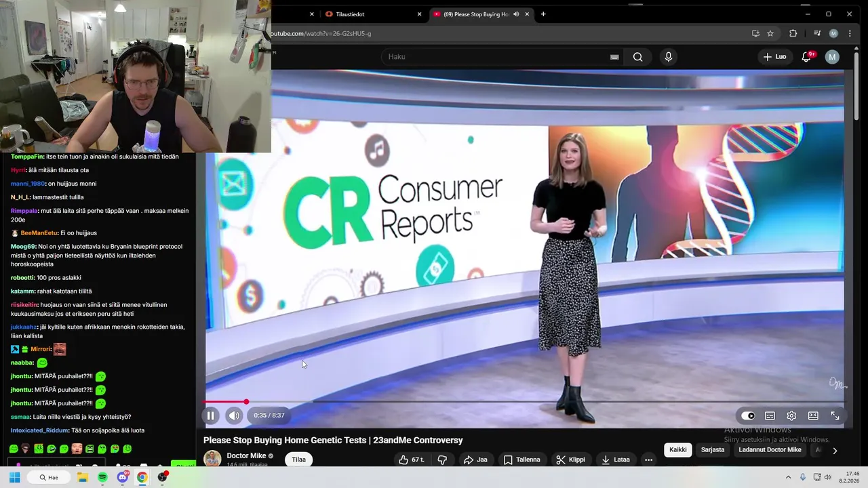868x488 pixels.
Task: Enter fullscreen mode in player
Action: pos(835,415)
